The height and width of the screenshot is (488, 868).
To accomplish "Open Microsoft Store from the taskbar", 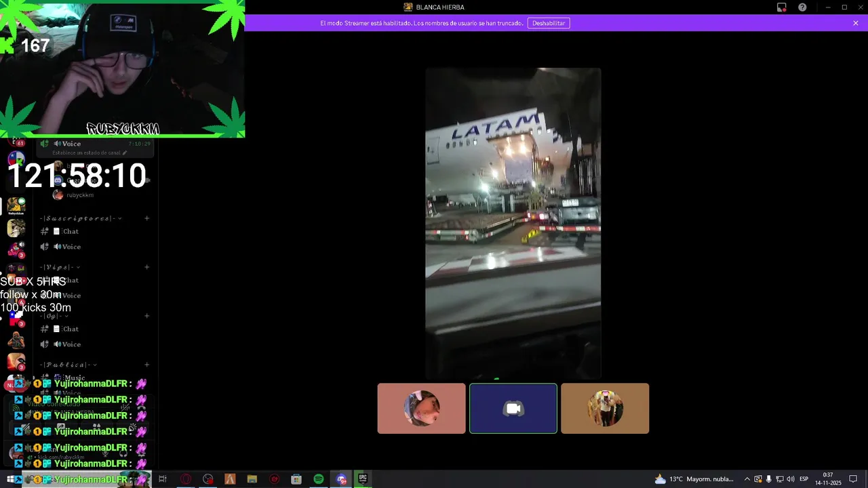I will (296, 479).
